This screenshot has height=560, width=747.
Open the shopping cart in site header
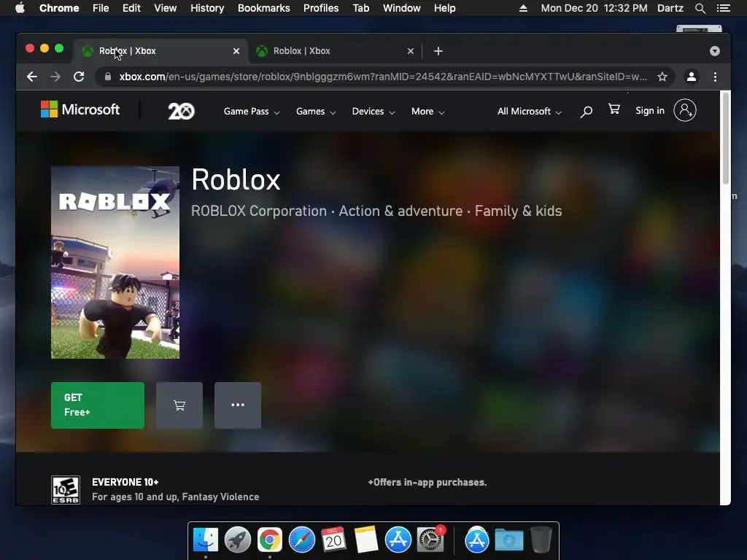[614, 109]
